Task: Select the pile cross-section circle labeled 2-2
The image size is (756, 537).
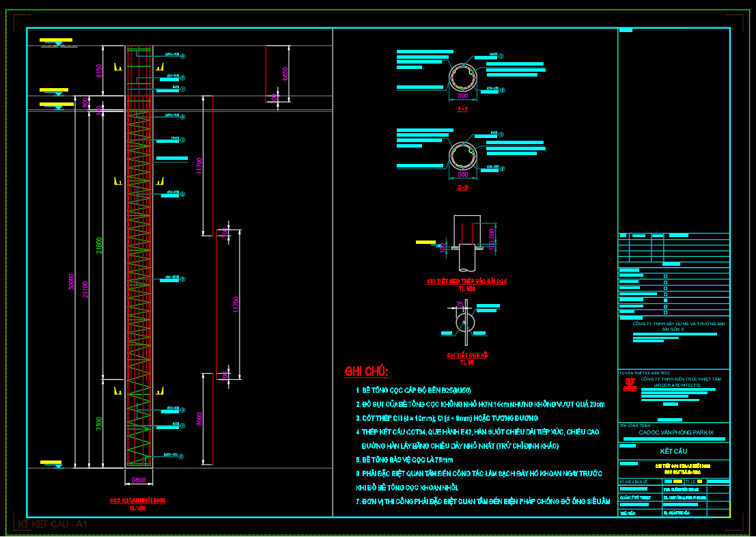Action: coord(462,156)
